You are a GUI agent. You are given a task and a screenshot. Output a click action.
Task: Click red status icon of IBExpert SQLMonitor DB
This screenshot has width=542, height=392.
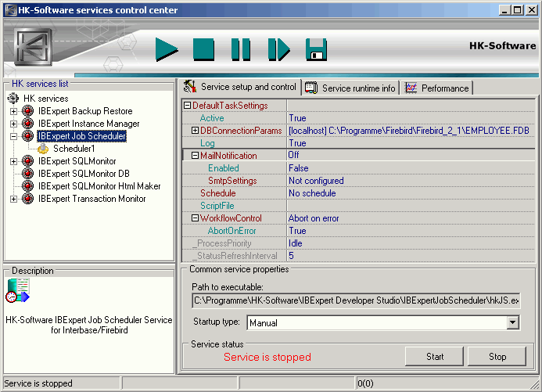(x=27, y=174)
